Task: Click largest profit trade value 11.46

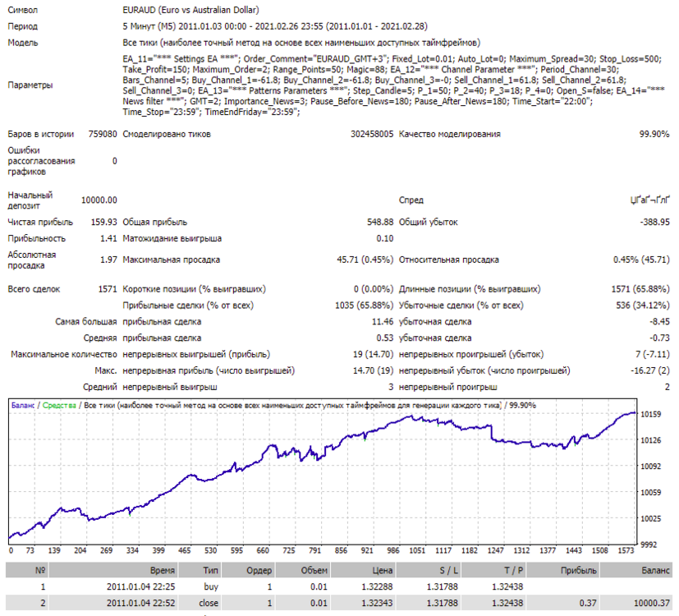Action: 383,322
